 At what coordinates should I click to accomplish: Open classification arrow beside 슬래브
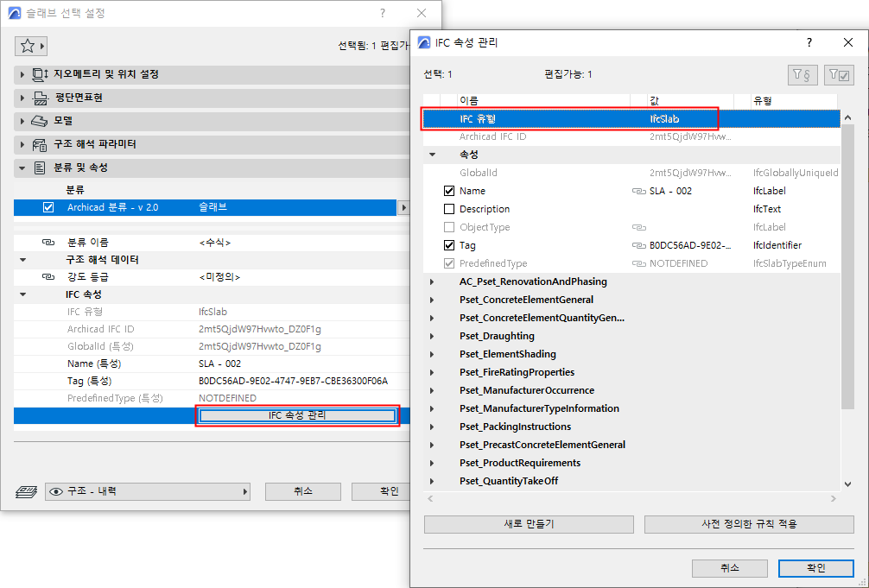[x=403, y=208]
